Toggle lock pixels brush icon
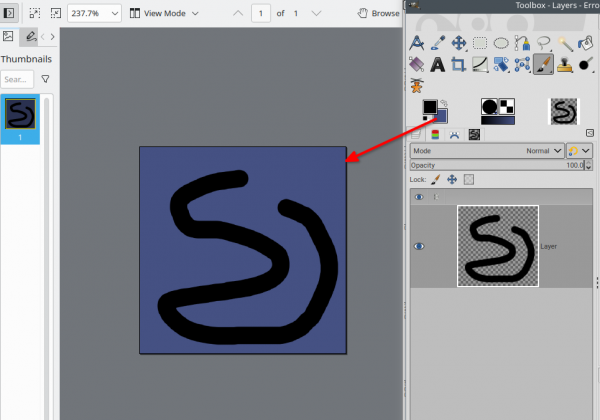 (x=436, y=179)
